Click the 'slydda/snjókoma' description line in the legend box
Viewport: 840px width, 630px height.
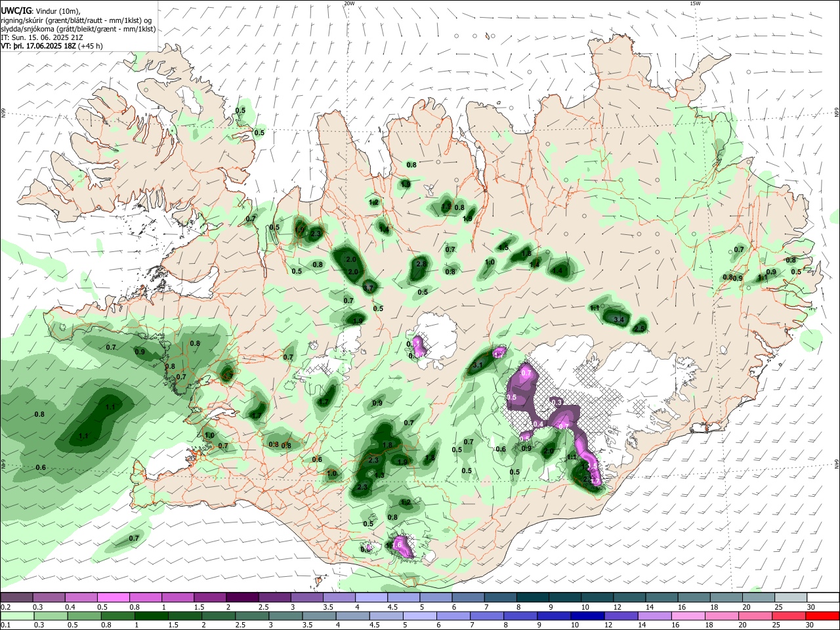[78, 29]
